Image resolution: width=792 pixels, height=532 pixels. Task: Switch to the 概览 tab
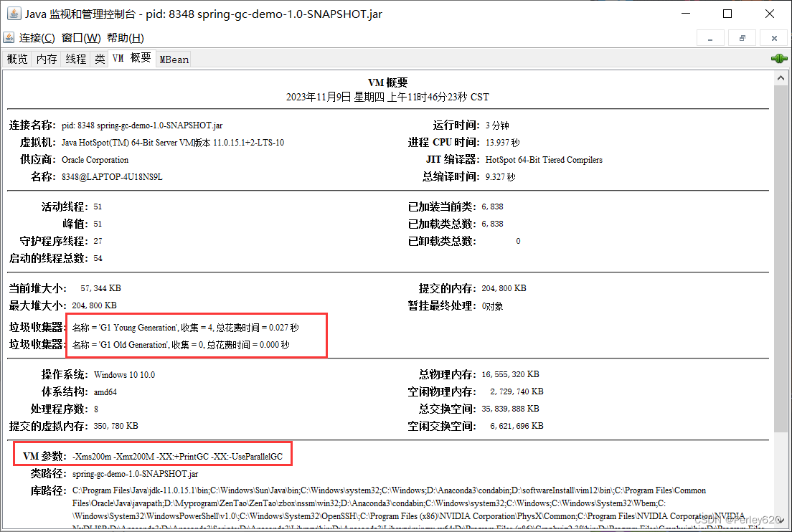coord(17,59)
